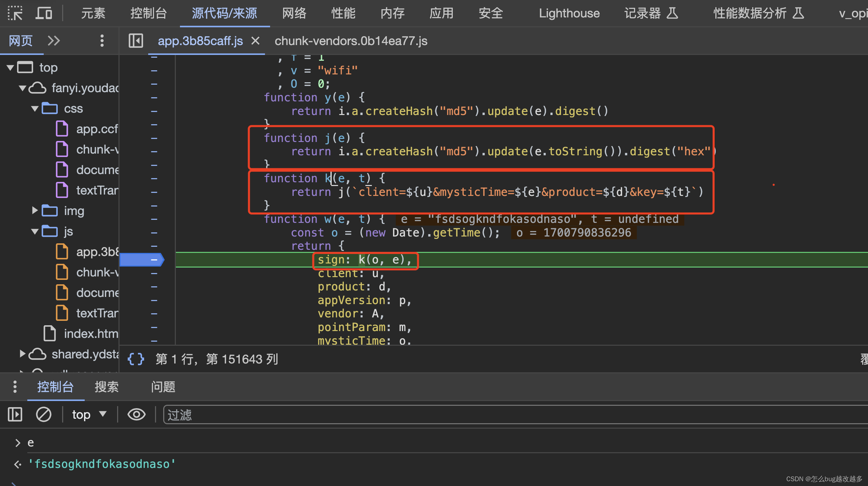The width and height of the screenshot is (868, 486).
Task: Switch to the 搜索 drawer tab
Action: (107, 387)
